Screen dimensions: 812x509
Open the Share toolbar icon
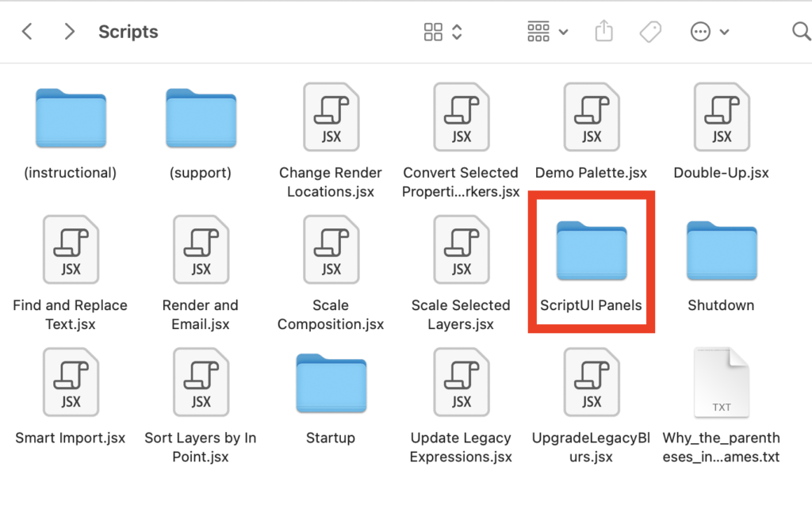[603, 32]
